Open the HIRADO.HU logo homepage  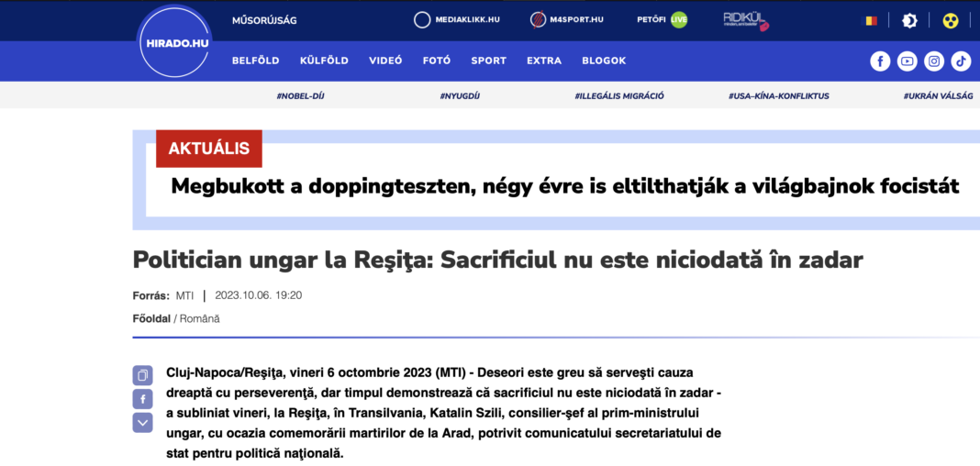174,44
